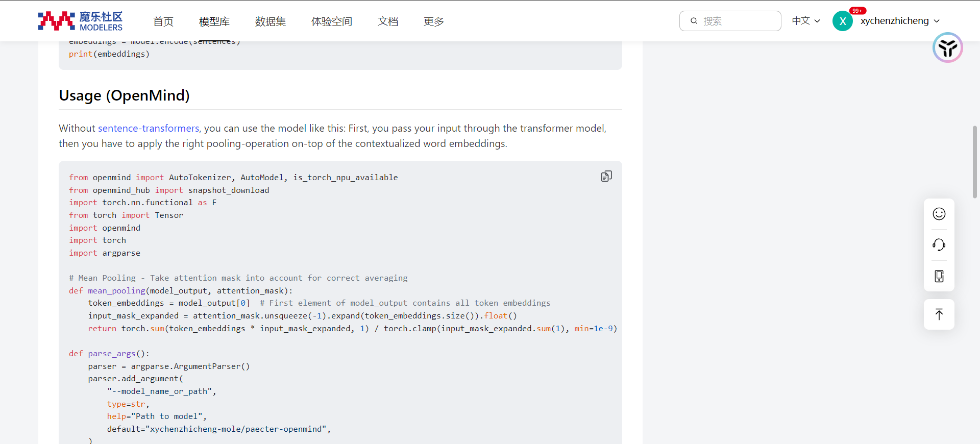Click the 'type=str,' code line
Screen dimensions: 980x444
tap(128, 404)
